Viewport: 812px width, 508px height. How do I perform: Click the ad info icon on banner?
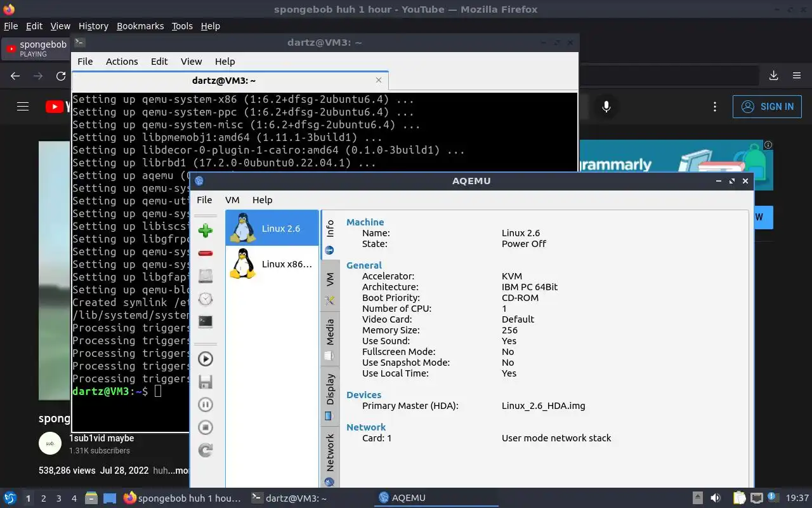click(x=768, y=145)
